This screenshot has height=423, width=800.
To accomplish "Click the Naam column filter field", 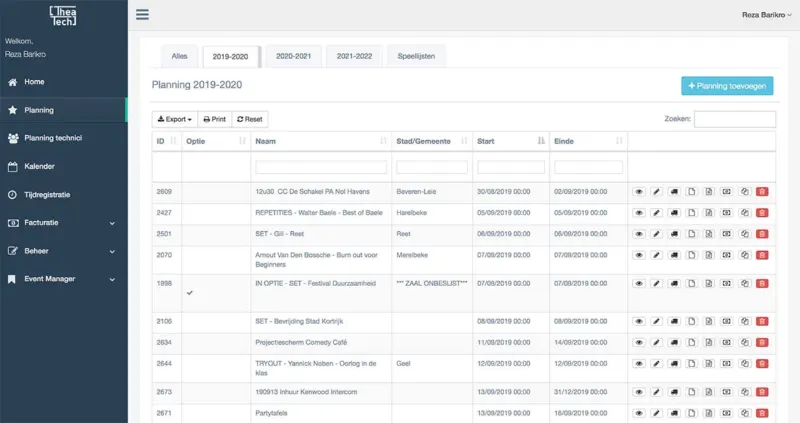I will click(321, 167).
